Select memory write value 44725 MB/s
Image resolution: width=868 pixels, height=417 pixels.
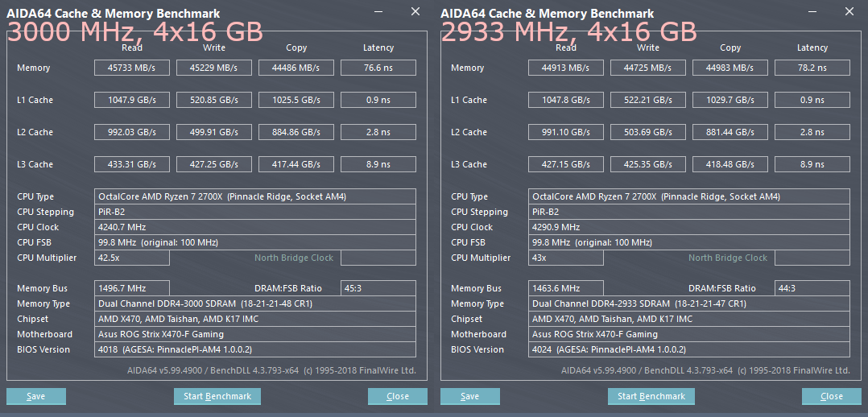[647, 68]
